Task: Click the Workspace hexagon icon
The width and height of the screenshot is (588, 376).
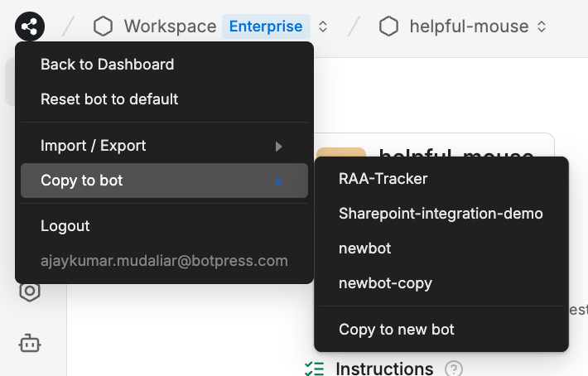Action: 103,27
